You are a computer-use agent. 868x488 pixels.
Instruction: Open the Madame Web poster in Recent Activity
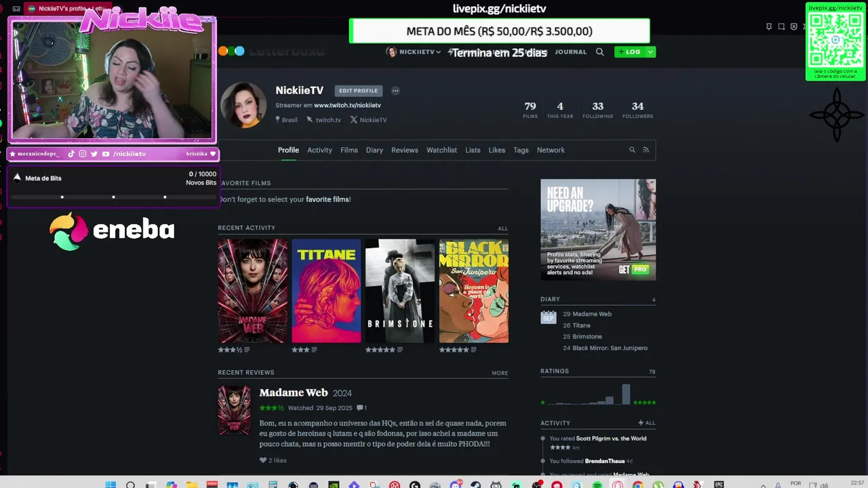click(x=252, y=291)
